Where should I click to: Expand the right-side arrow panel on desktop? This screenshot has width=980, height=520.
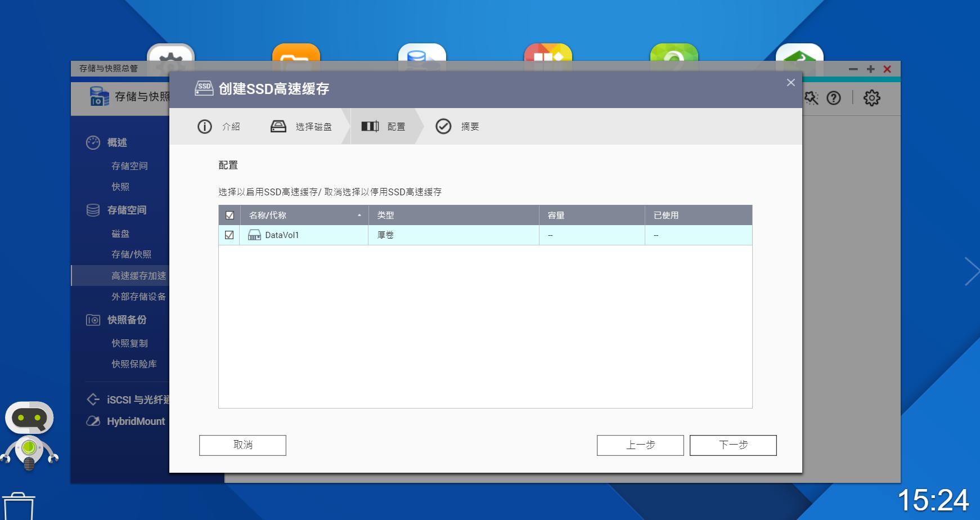(972, 272)
